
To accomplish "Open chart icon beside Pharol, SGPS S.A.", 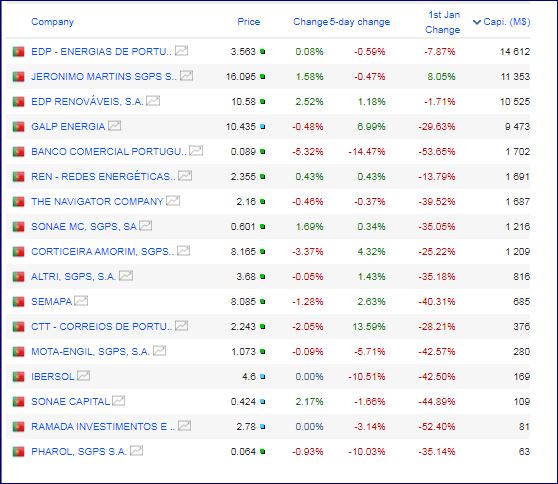I will 137,451.
